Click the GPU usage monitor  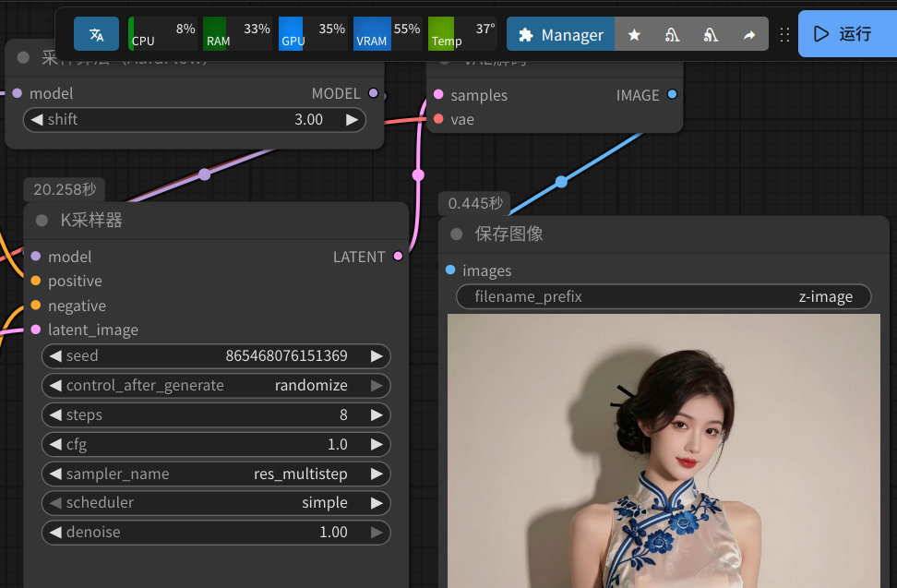pyautogui.click(x=312, y=34)
